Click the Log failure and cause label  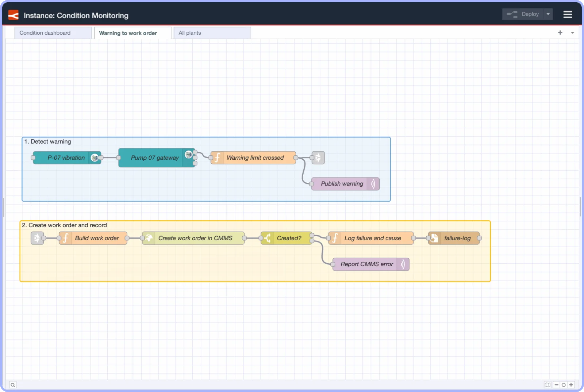tap(373, 238)
